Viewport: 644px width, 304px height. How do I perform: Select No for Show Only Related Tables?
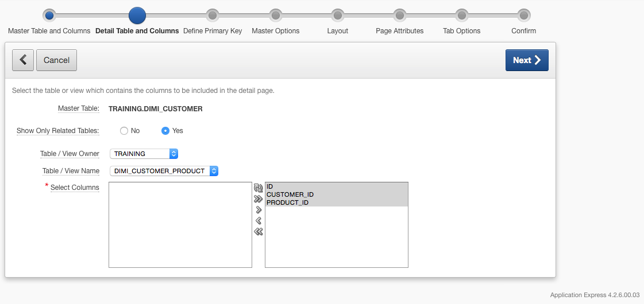pos(124,131)
